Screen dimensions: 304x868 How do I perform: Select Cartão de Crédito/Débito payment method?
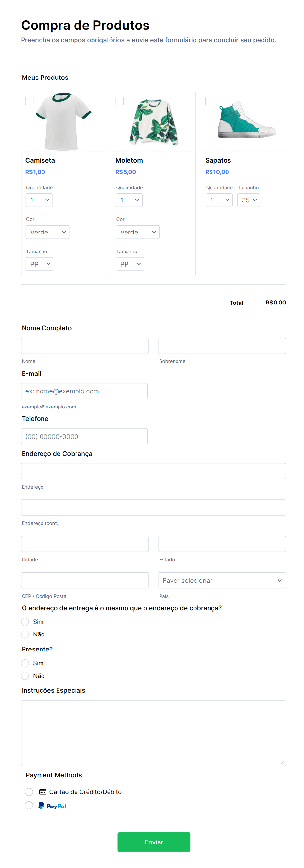point(29,791)
